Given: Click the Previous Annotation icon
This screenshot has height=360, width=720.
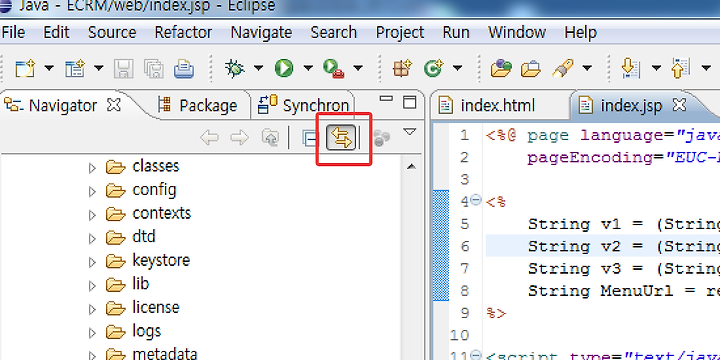Looking at the screenshot, I should 681,68.
